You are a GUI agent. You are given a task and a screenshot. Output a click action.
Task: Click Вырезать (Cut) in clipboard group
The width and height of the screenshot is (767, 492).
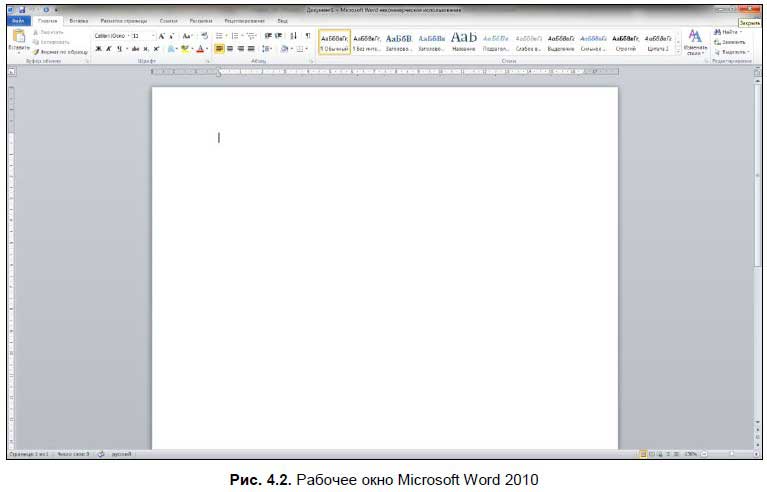coord(48,32)
